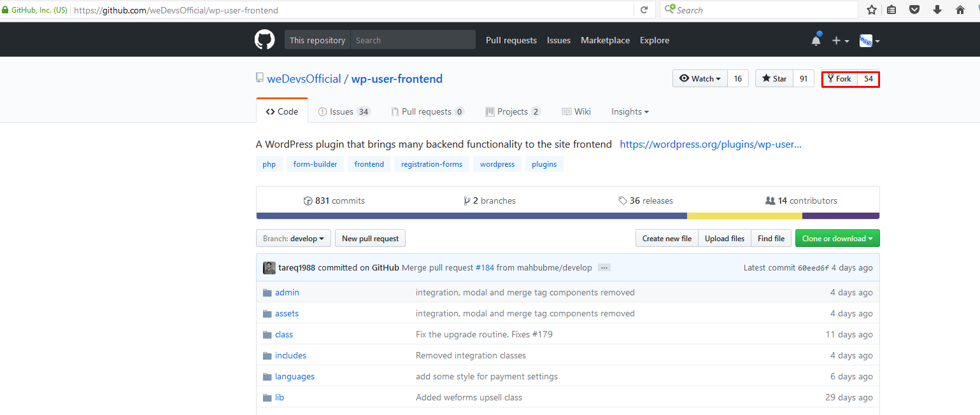Switch to the Projects tab
This screenshot has height=415, width=980.
[x=513, y=111]
